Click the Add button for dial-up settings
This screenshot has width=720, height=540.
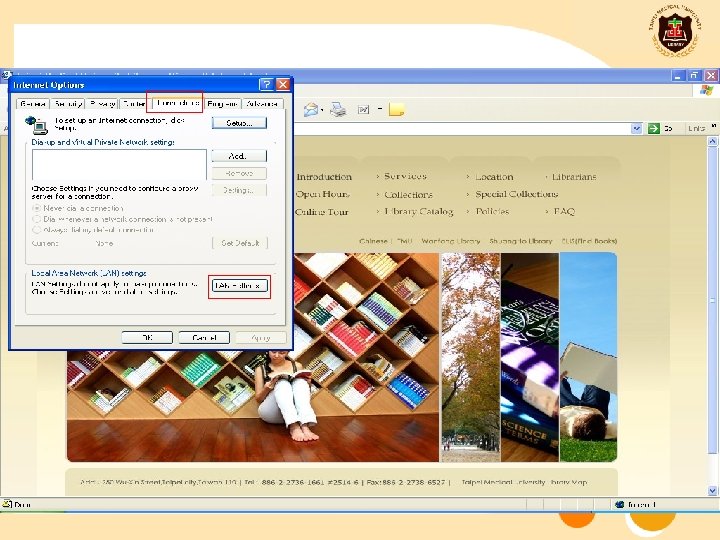[239, 156]
